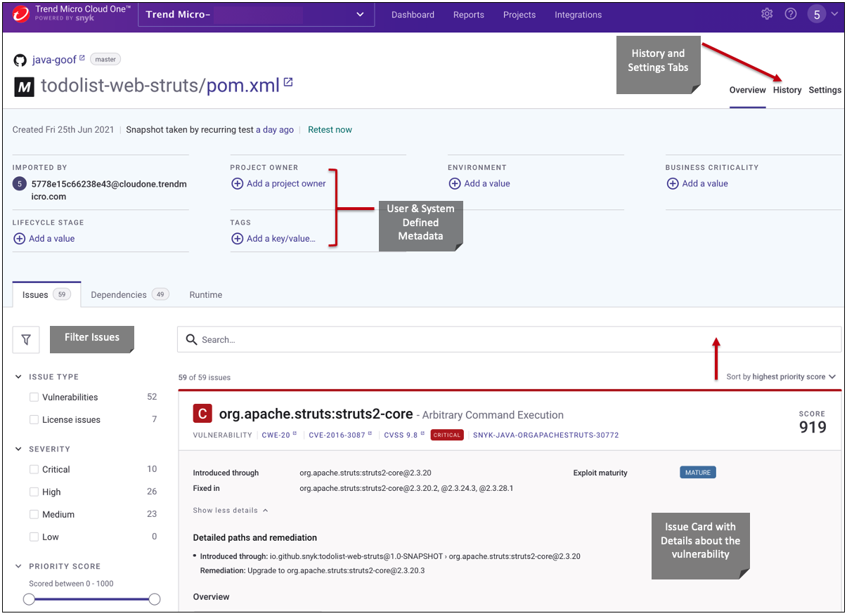Image resolution: width=847 pixels, height=616 pixels.
Task: Click the external link icon next to java-goof
Action: coord(82,58)
